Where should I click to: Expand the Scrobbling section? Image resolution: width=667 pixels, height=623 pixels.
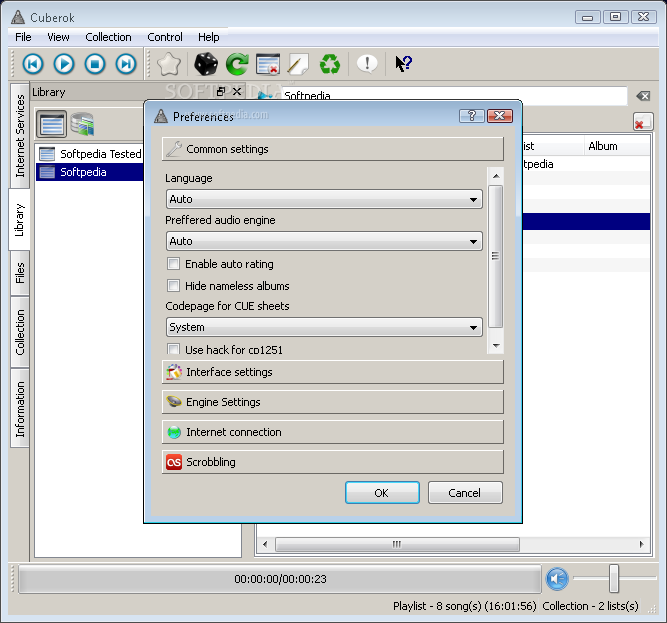click(x=333, y=462)
